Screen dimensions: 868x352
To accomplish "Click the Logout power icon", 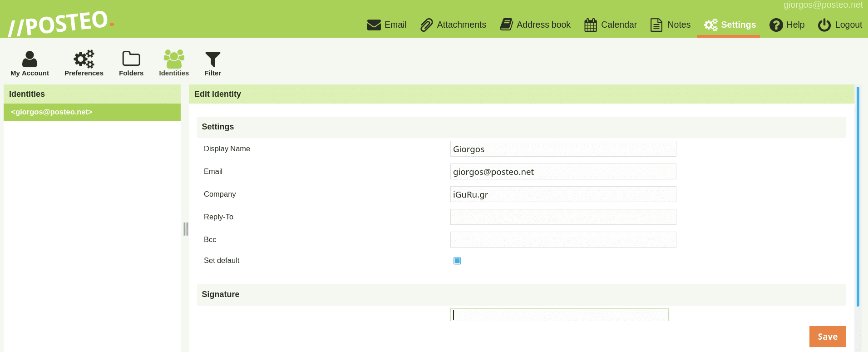I will tap(824, 25).
